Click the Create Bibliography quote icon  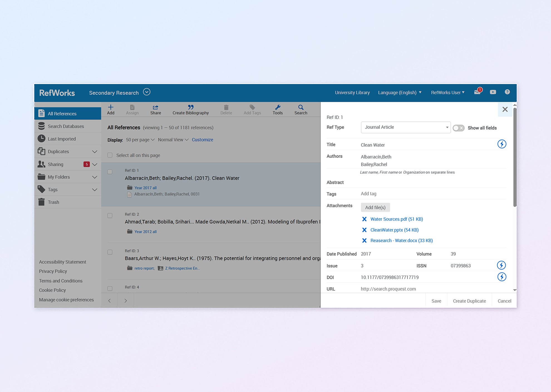(x=191, y=107)
